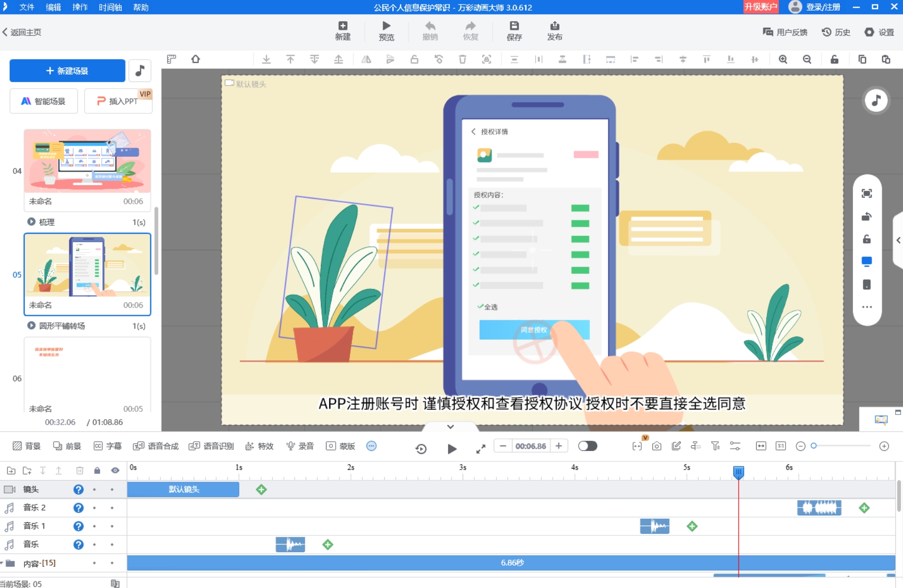Screen dimensions: 903x588
Task: Click the 插入PPT button
Action: 118,101
